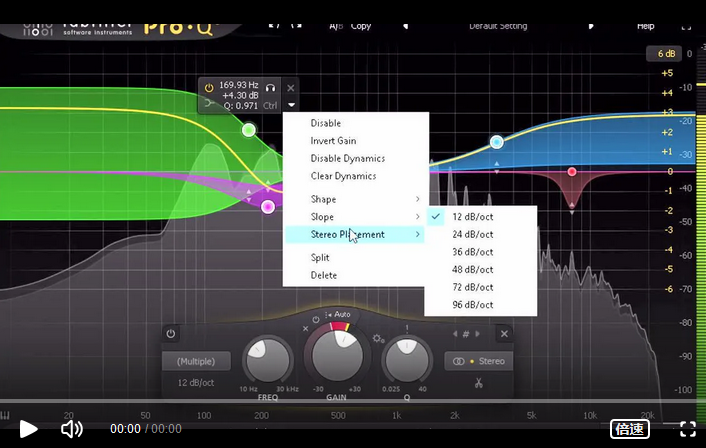Go to next band arrow
The height and width of the screenshot is (448, 706).
point(477,334)
